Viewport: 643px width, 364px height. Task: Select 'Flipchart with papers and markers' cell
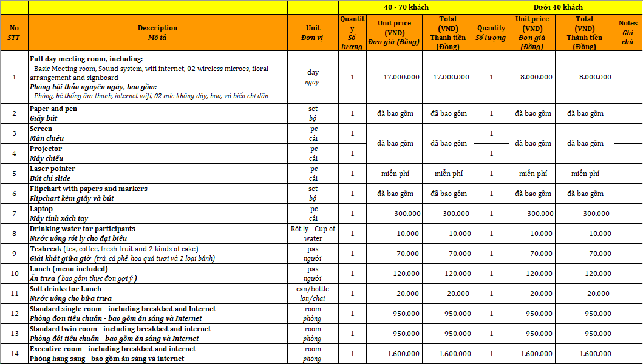tap(158, 194)
